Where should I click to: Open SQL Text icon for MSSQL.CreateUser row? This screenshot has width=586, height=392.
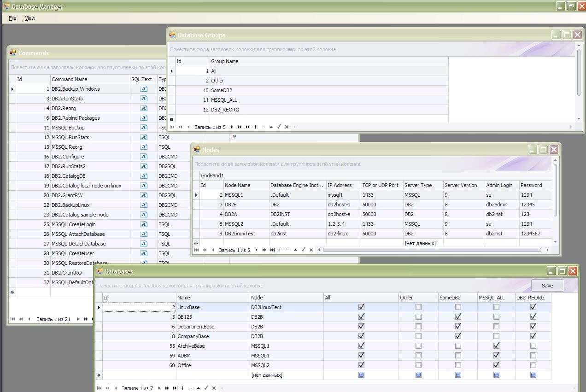[144, 253]
